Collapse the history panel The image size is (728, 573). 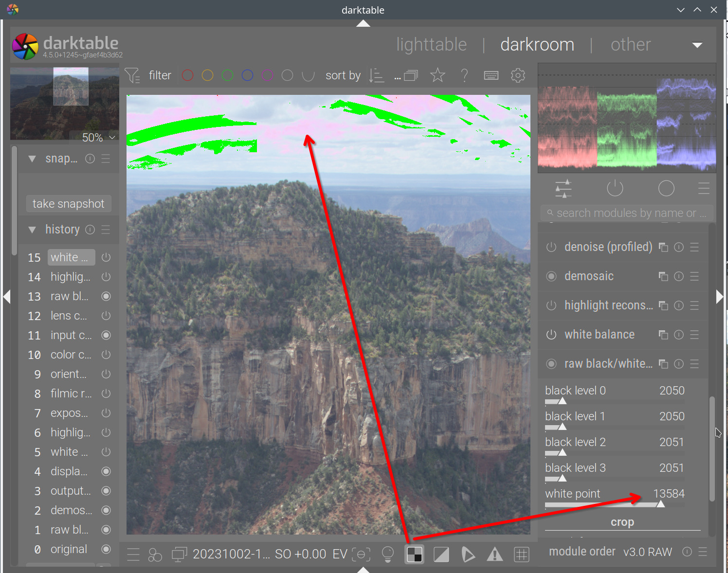pyautogui.click(x=32, y=229)
